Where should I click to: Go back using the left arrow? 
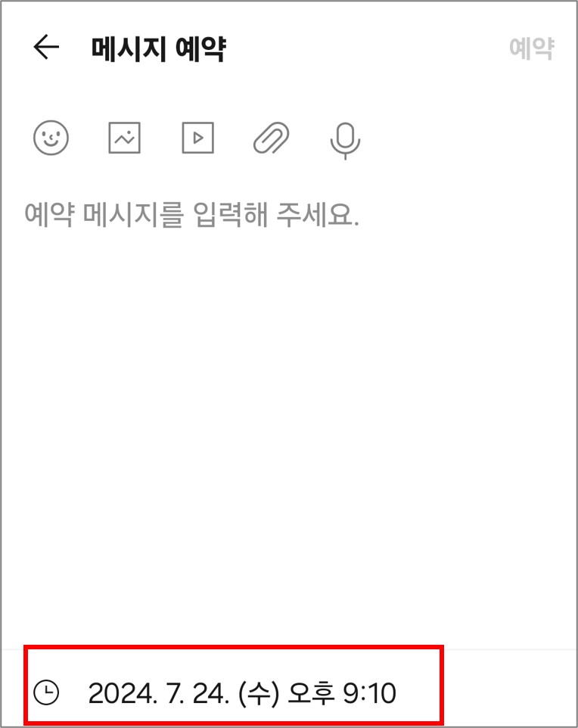[x=46, y=47]
